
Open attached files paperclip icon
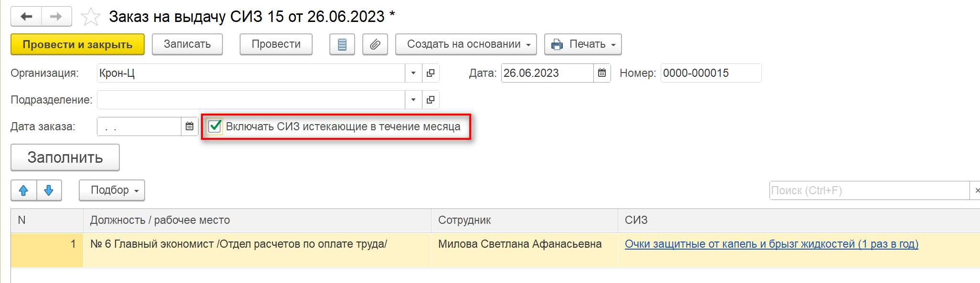[x=375, y=44]
